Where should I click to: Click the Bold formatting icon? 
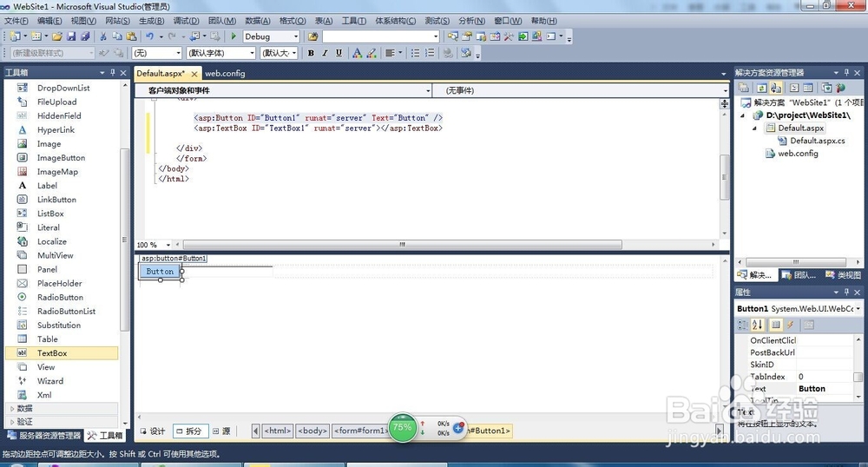pyautogui.click(x=311, y=53)
